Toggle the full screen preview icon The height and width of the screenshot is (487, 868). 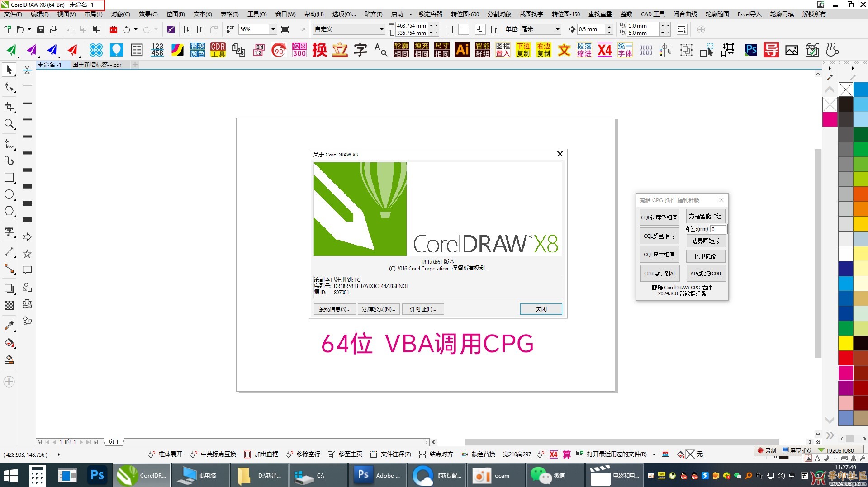[285, 29]
